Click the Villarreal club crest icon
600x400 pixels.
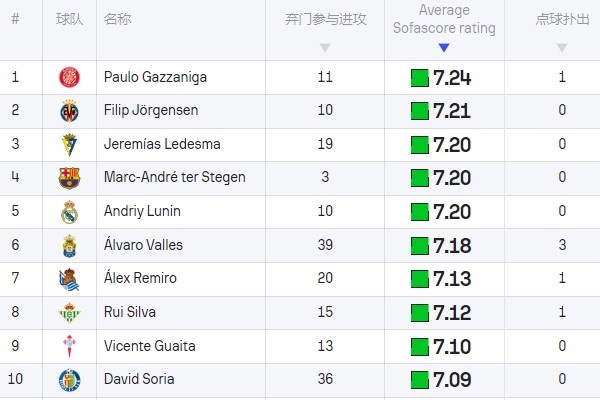click(69, 110)
